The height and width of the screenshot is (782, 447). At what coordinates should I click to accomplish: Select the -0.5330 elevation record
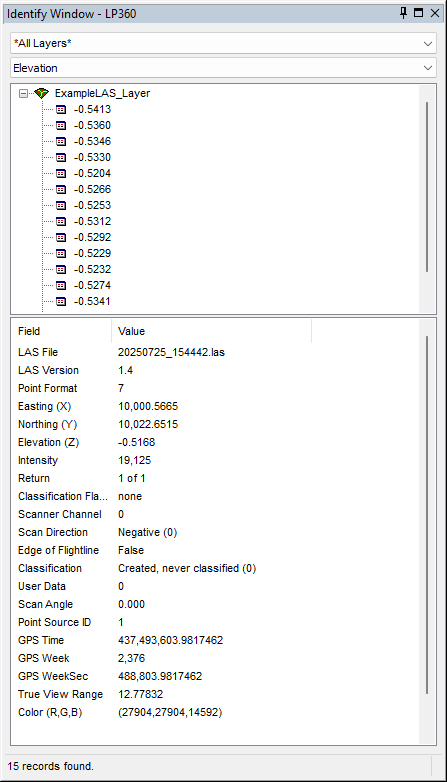(x=92, y=157)
